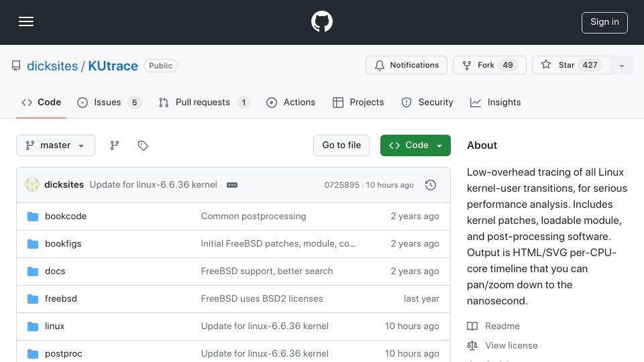Click the dicksites avatar in commit row

[32, 185]
